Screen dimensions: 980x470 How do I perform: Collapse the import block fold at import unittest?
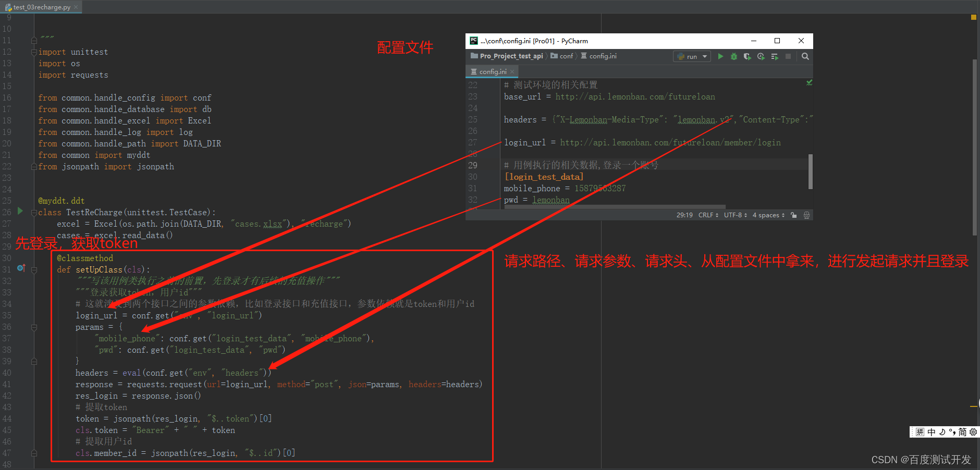pos(34,52)
